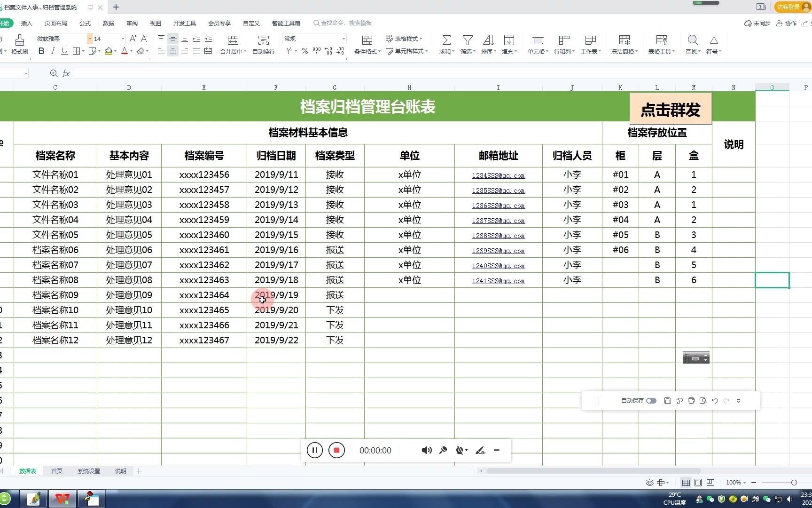Open the font color A swatch
The image size is (812, 508).
click(x=125, y=51)
